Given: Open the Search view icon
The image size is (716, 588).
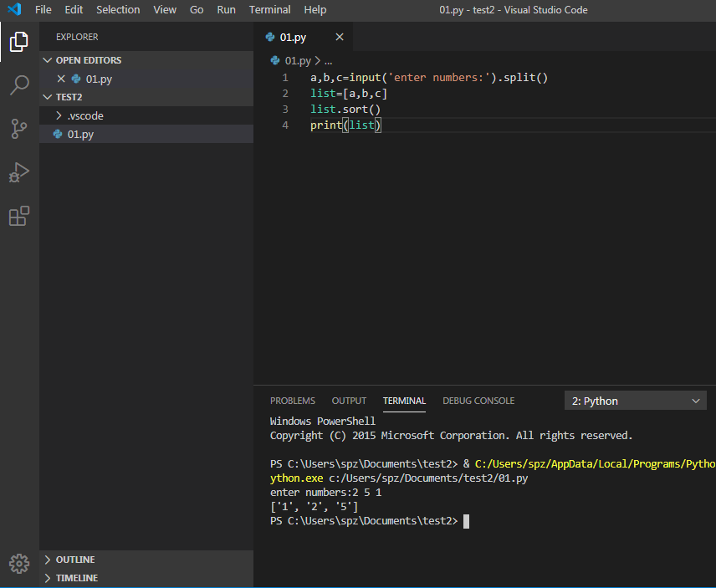Looking at the screenshot, I should pos(19,85).
